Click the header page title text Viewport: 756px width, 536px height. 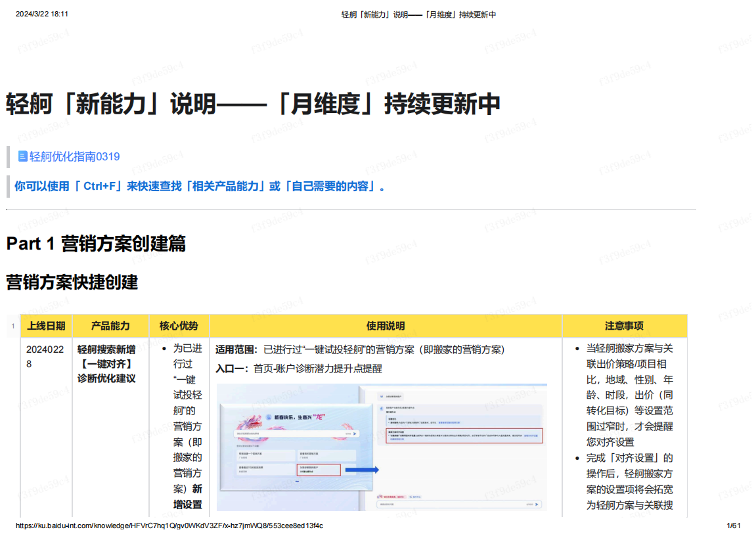(x=418, y=14)
